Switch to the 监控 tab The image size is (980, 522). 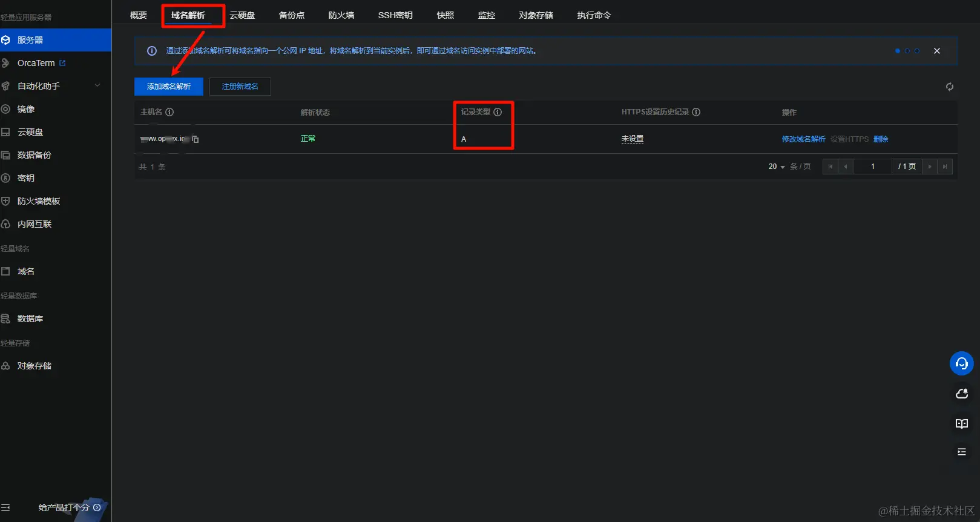pos(487,15)
